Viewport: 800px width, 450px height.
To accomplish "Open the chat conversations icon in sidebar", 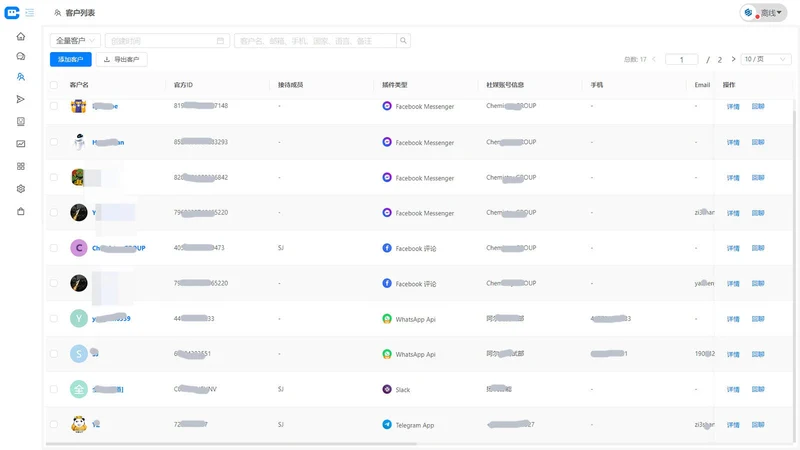I will (x=21, y=56).
